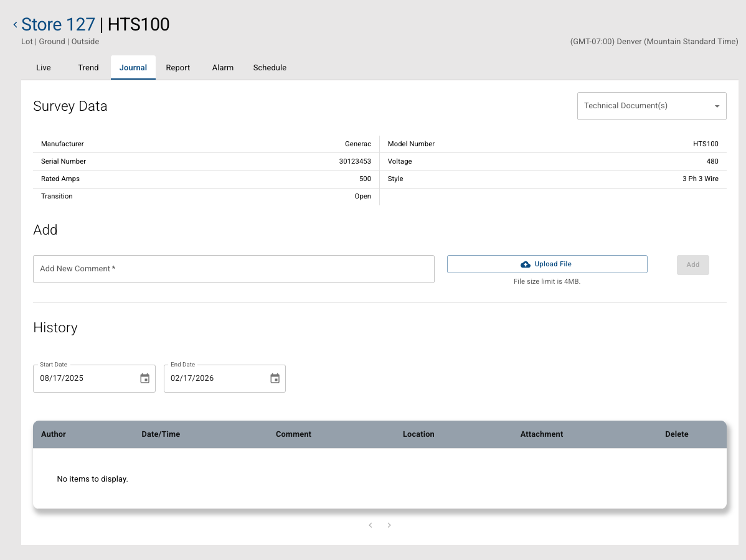Click the Technical Document(s) dropdown arrow
746x560 pixels.
pyautogui.click(x=717, y=106)
